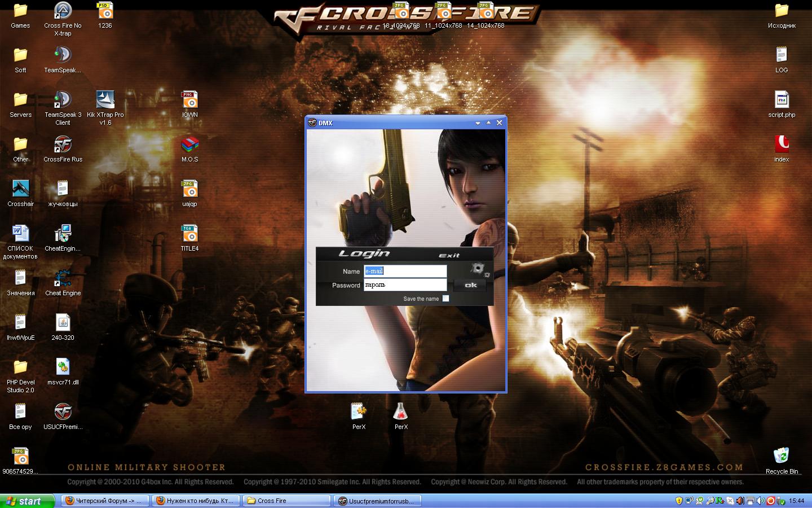This screenshot has height=508, width=812.
Task: Click the up arrow button in the DMX title bar
Action: [488, 123]
